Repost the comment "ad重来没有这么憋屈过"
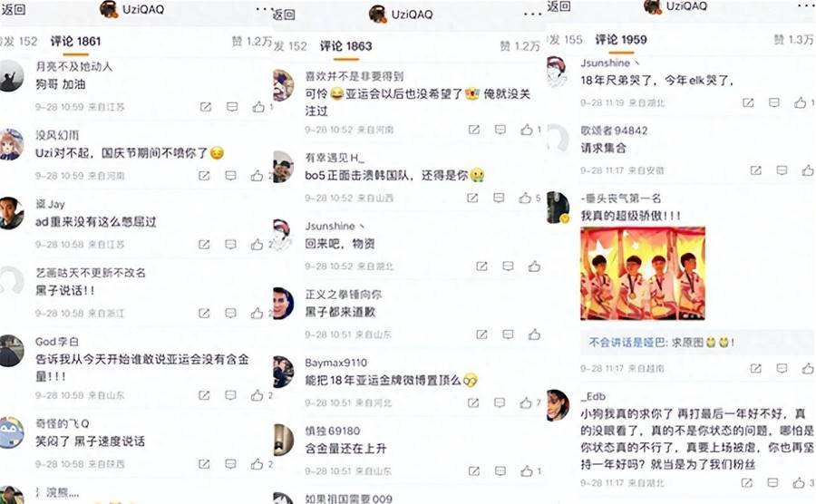 pyautogui.click(x=204, y=244)
